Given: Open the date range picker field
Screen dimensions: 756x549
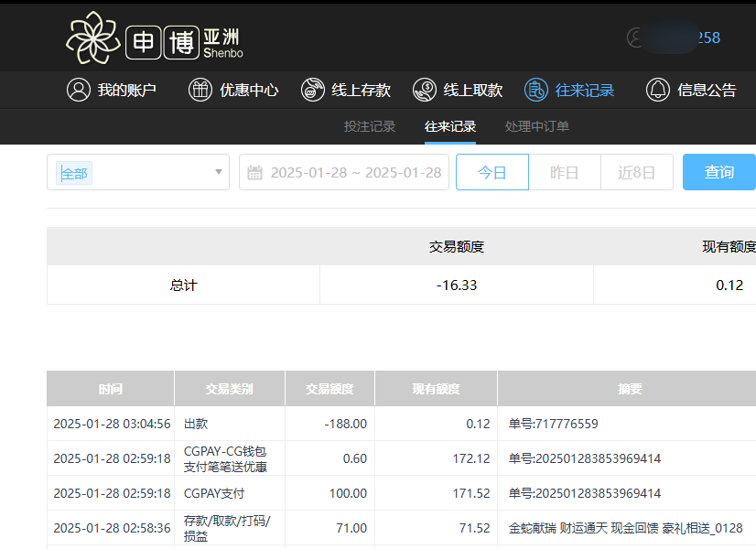Looking at the screenshot, I should 343,172.
